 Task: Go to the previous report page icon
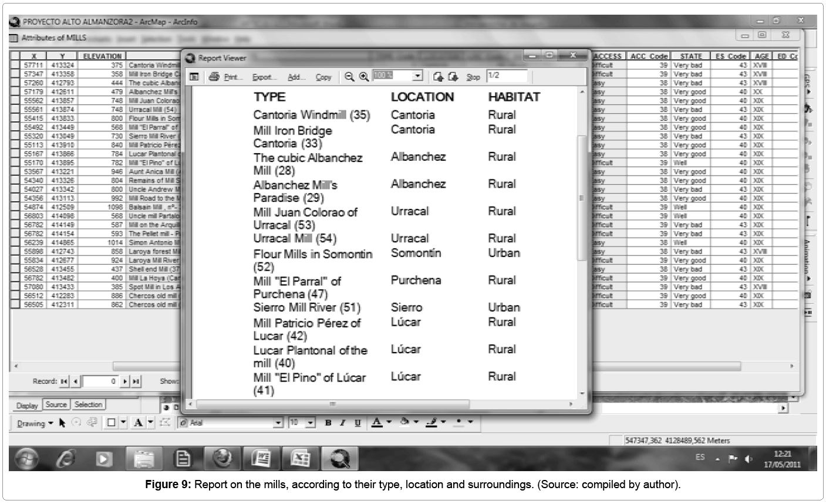(438, 77)
